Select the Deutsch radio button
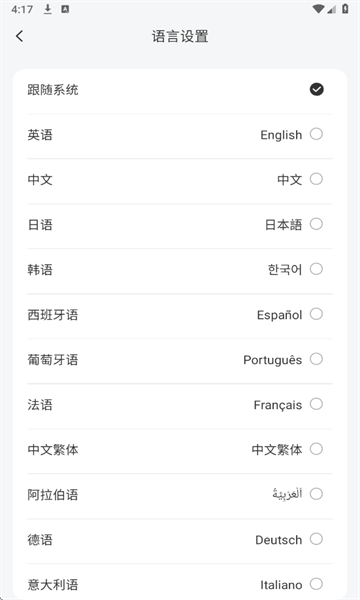360x600 pixels. (x=316, y=539)
